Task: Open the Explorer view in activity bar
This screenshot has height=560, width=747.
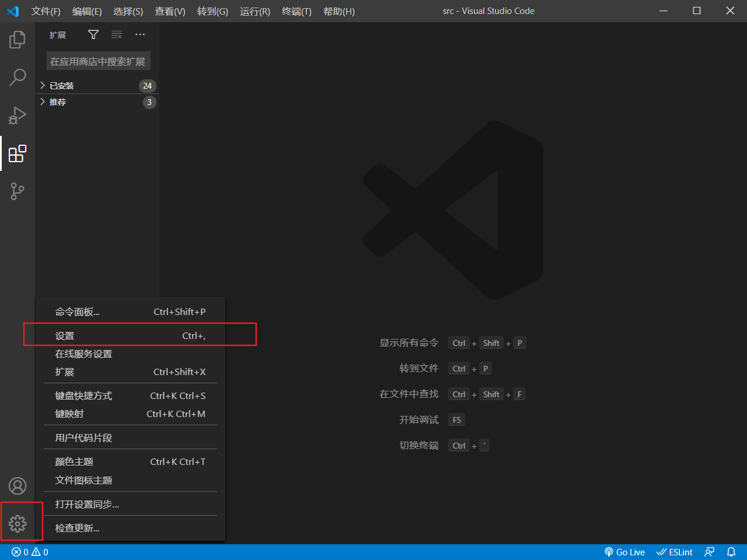Action: point(18,40)
